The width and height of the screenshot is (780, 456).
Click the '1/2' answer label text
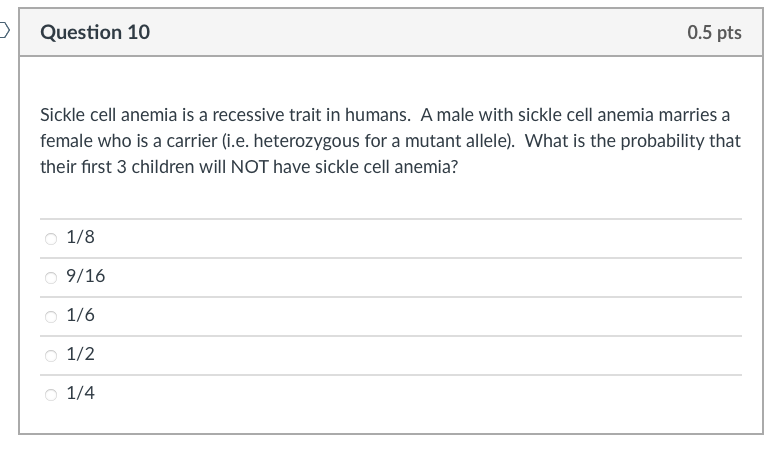tap(81, 354)
